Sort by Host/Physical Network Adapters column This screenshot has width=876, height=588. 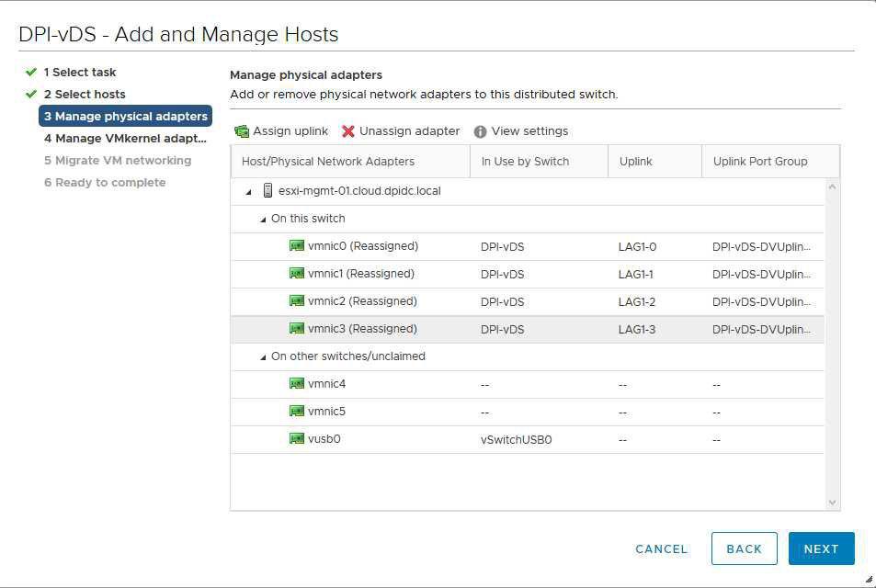click(350, 162)
